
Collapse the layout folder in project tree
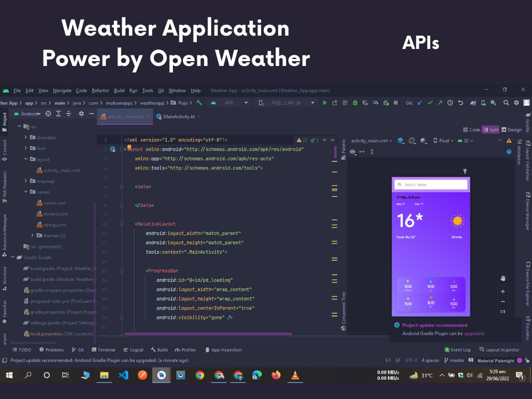coord(25,159)
